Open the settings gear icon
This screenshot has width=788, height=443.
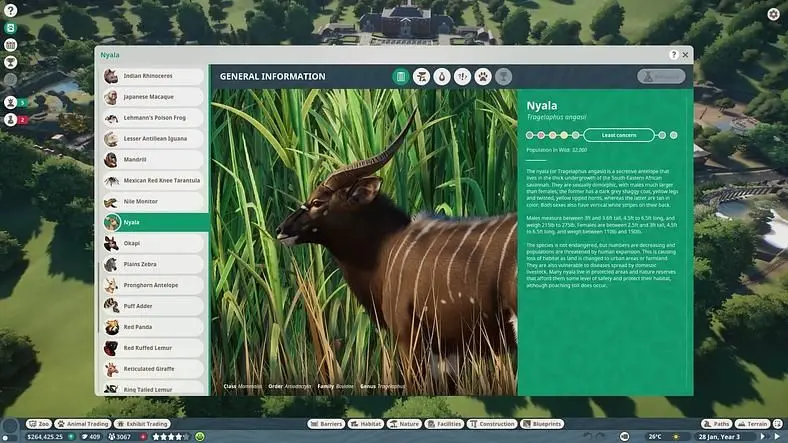(x=773, y=14)
